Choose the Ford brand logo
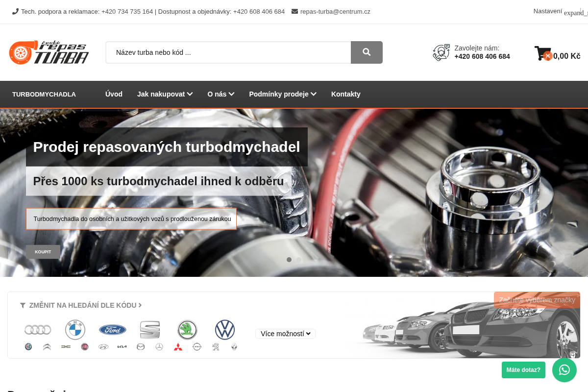This screenshot has height=392, width=588. pos(113,330)
